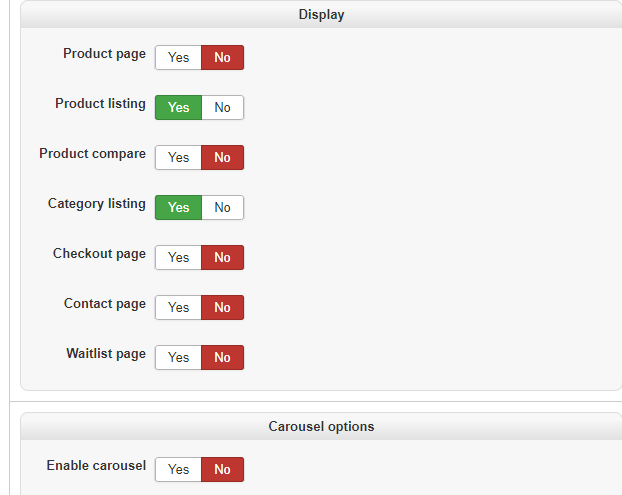Click the Carousel options section header
The image size is (622, 495).
(x=321, y=427)
